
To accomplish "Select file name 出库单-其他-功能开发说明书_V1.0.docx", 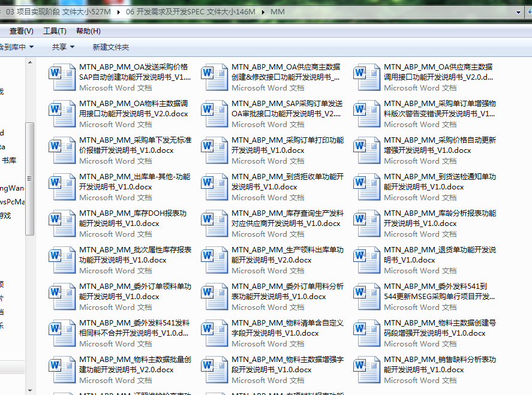I will tap(135, 182).
